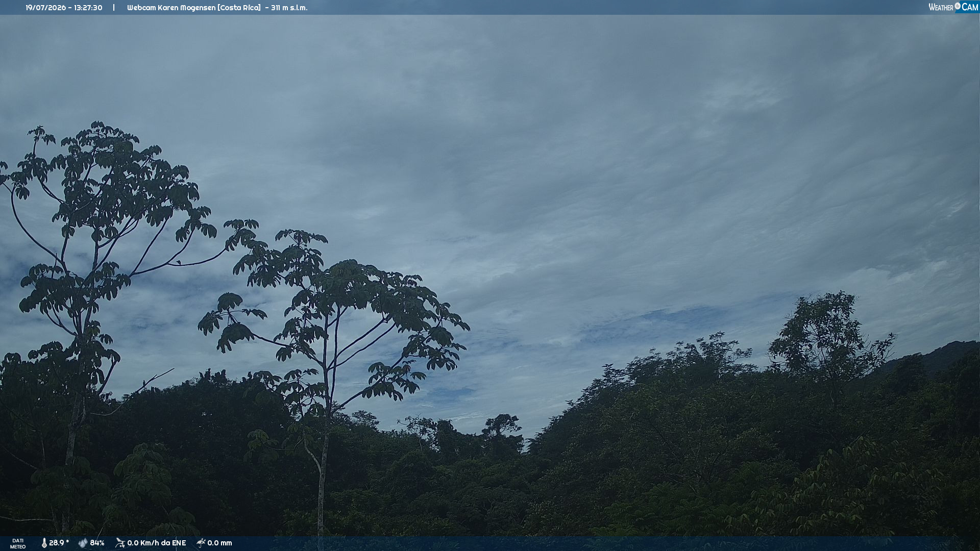Click the rainfall icon

[x=201, y=543]
